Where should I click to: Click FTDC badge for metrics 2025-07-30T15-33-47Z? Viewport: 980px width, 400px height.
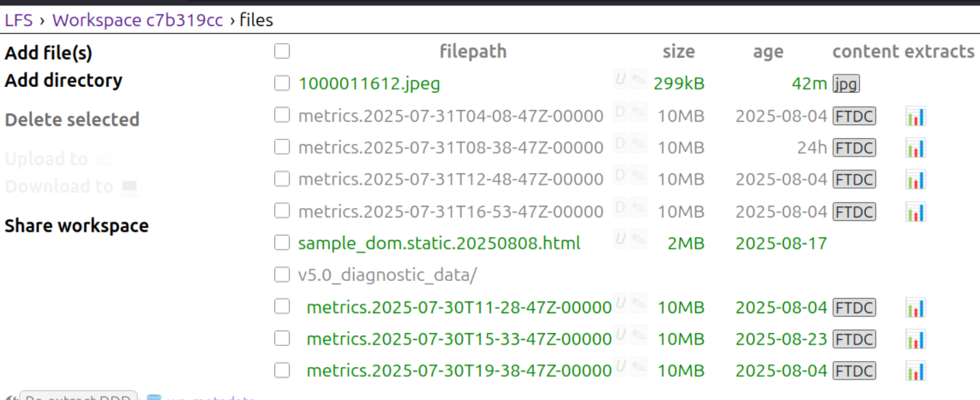point(854,339)
